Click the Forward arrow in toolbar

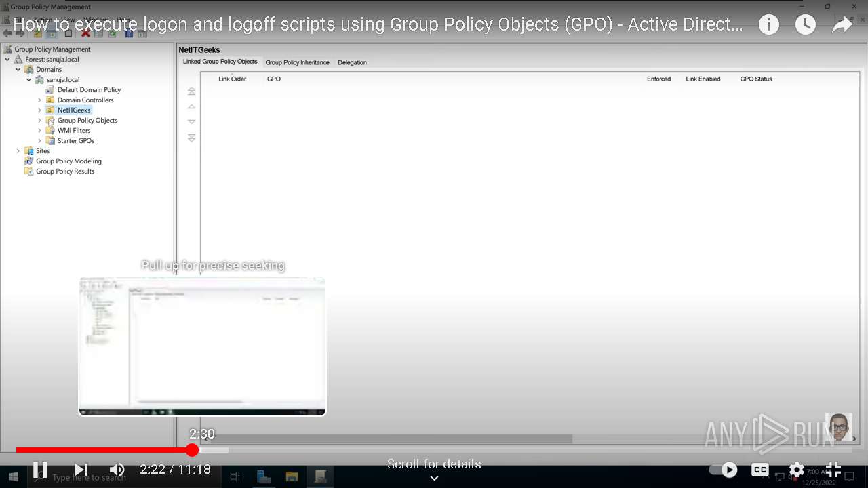(20, 33)
